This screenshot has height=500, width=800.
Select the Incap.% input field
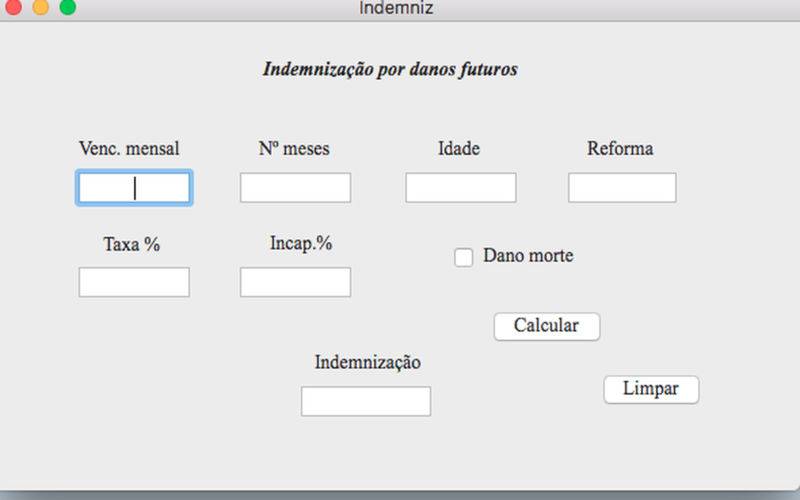pyautogui.click(x=295, y=282)
